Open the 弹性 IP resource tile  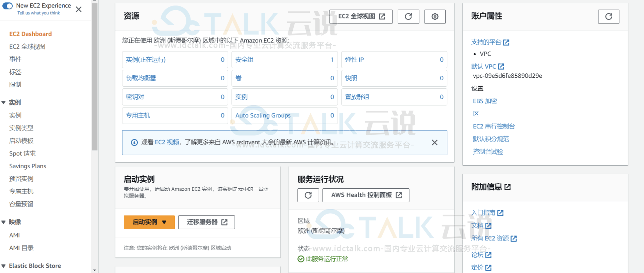tap(394, 60)
